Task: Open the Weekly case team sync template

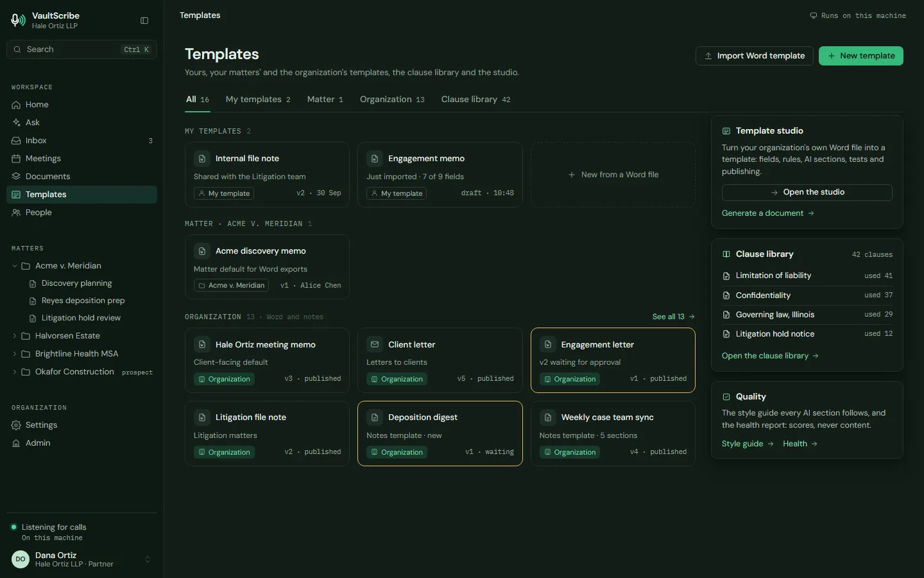Action: (x=613, y=433)
